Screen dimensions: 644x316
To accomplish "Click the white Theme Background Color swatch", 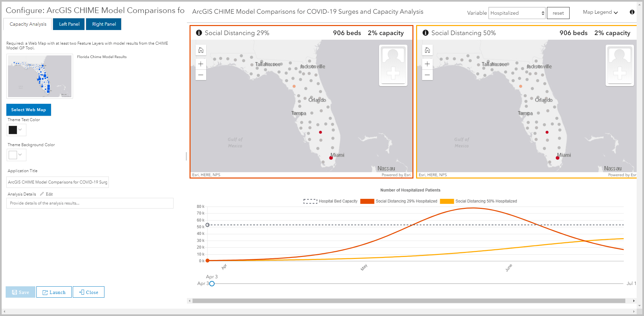I will pos(13,155).
